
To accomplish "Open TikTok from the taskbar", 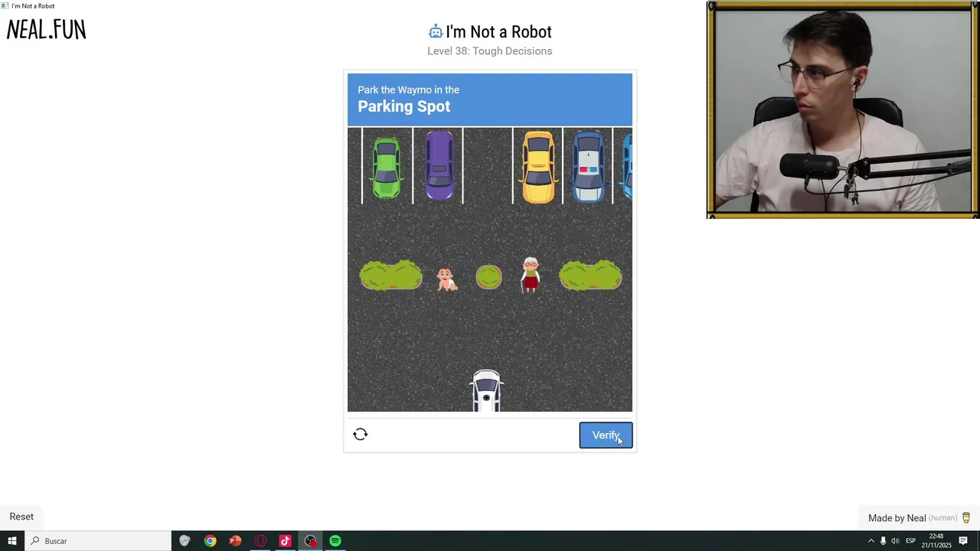I will (x=286, y=541).
